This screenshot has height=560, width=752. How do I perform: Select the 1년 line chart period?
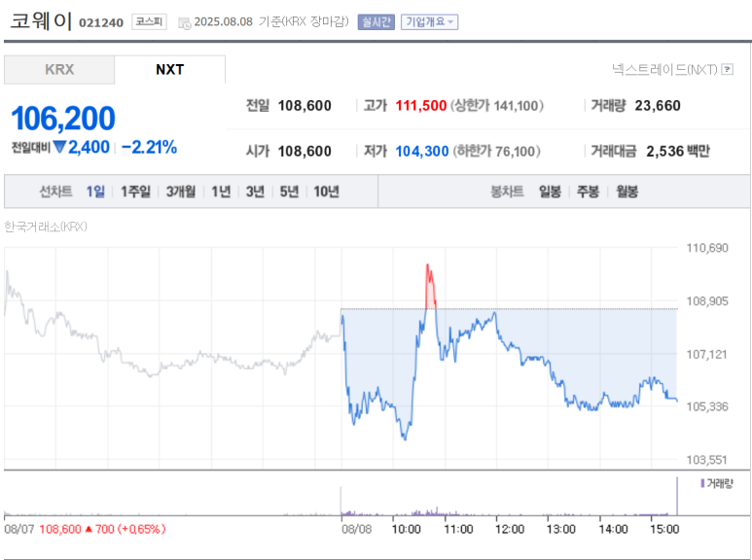[221, 192]
